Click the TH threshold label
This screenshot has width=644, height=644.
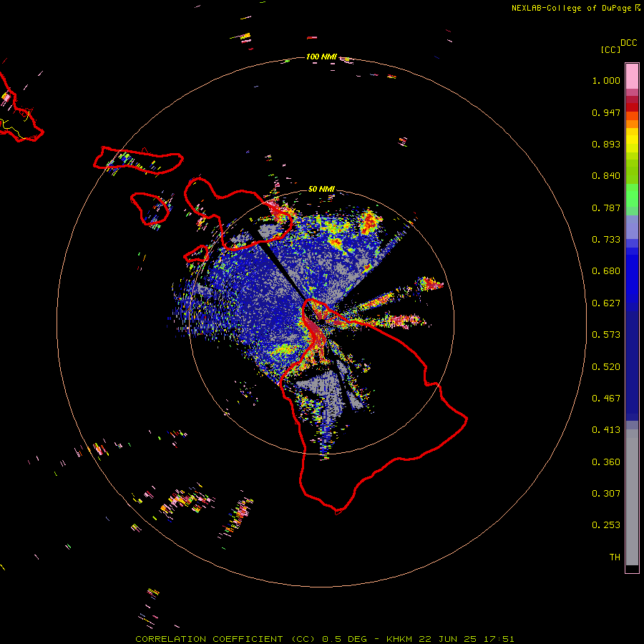point(615,557)
